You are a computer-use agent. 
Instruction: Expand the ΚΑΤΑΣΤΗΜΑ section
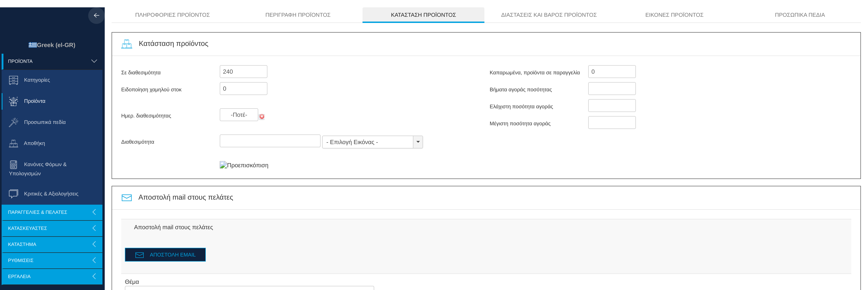52,244
